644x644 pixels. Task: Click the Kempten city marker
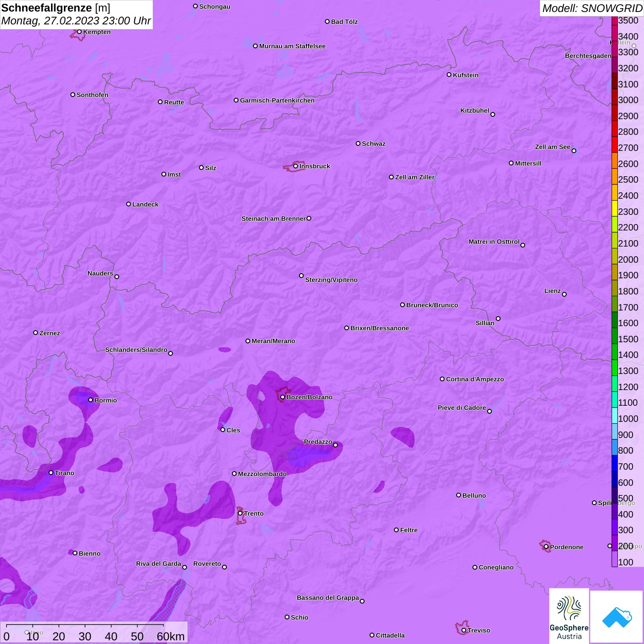79,32
